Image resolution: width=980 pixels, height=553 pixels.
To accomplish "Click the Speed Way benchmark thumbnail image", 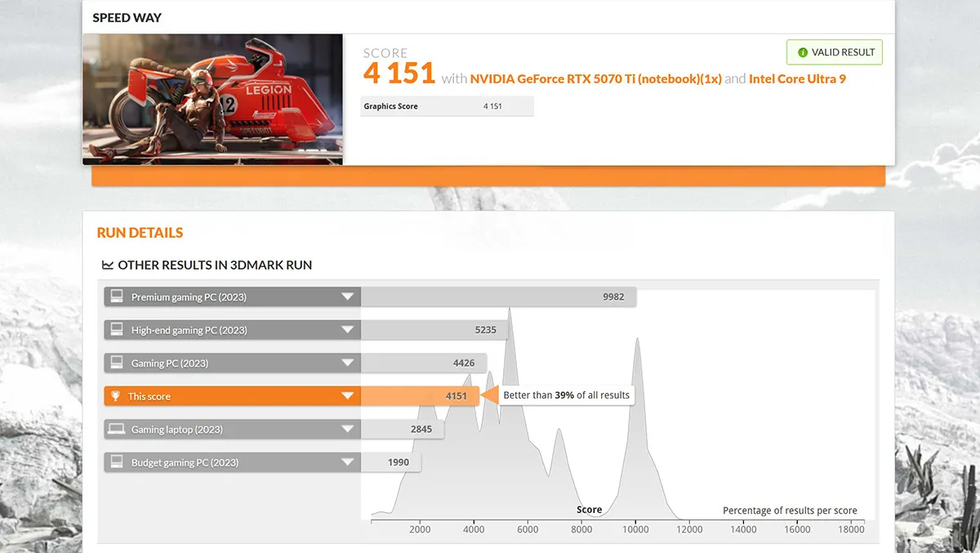I will [x=212, y=99].
